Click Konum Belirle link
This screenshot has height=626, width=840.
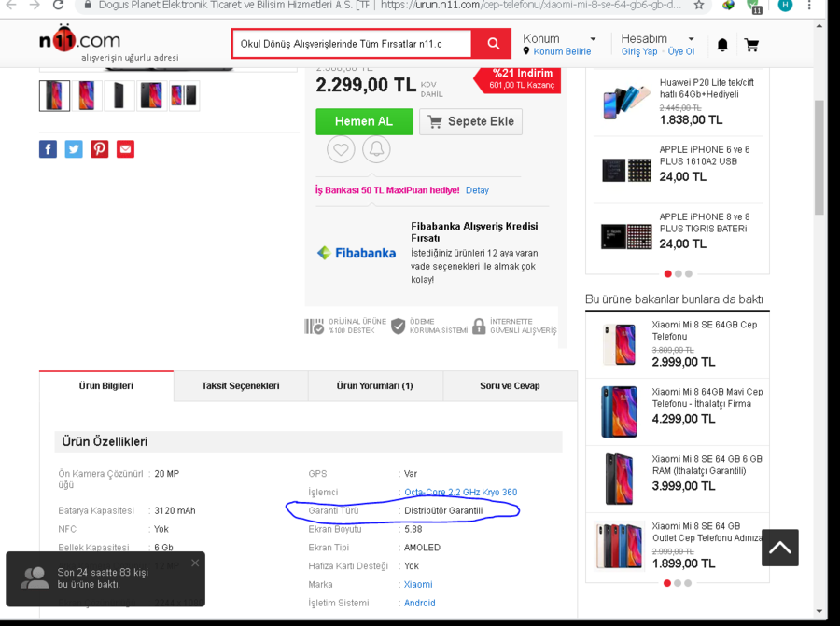point(562,51)
